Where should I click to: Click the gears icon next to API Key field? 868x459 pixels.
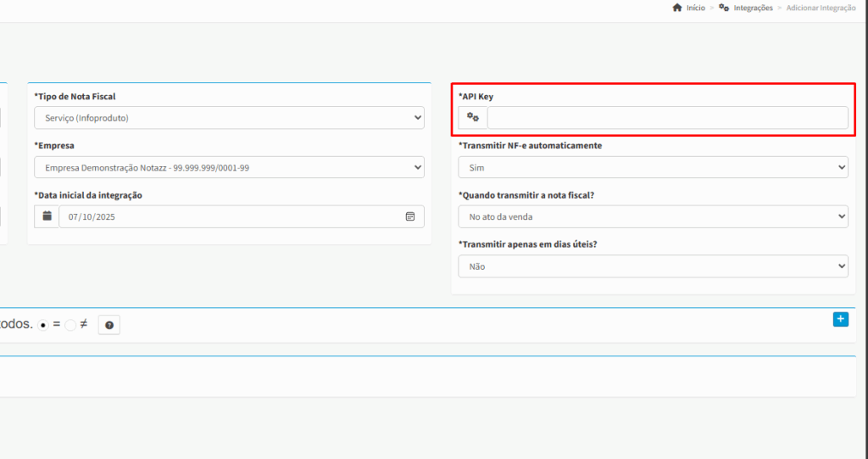click(x=473, y=118)
